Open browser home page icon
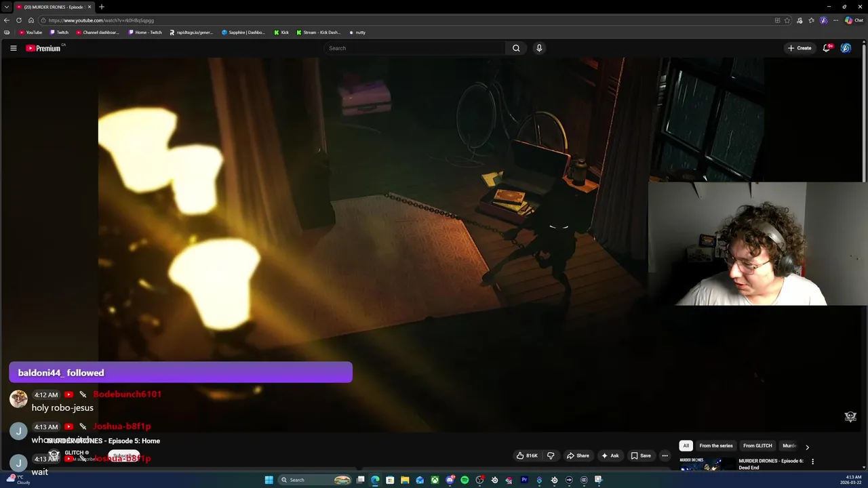Screen dimensions: 868x488 tap(31, 20)
